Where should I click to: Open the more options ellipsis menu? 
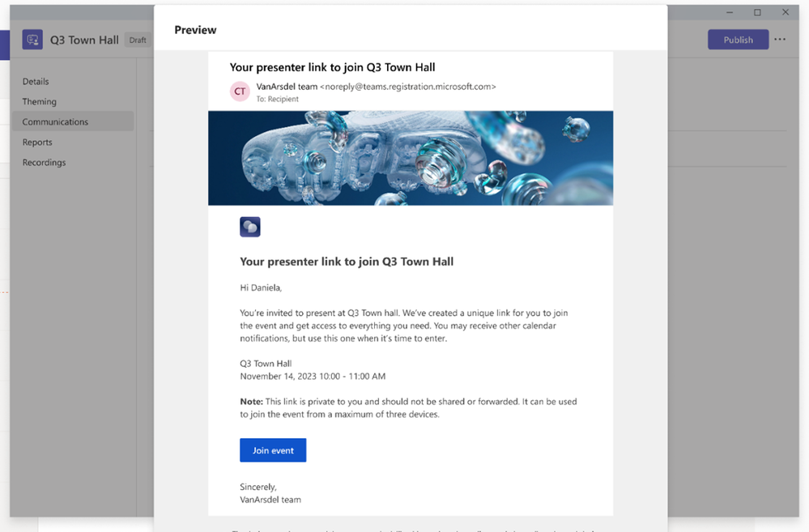pyautogui.click(x=780, y=40)
